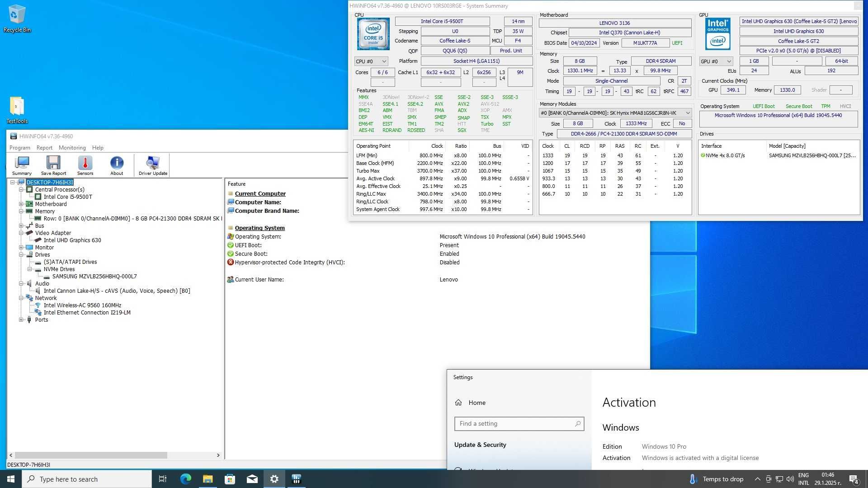Click the ENG INTL language indicator

pyautogui.click(x=803, y=479)
